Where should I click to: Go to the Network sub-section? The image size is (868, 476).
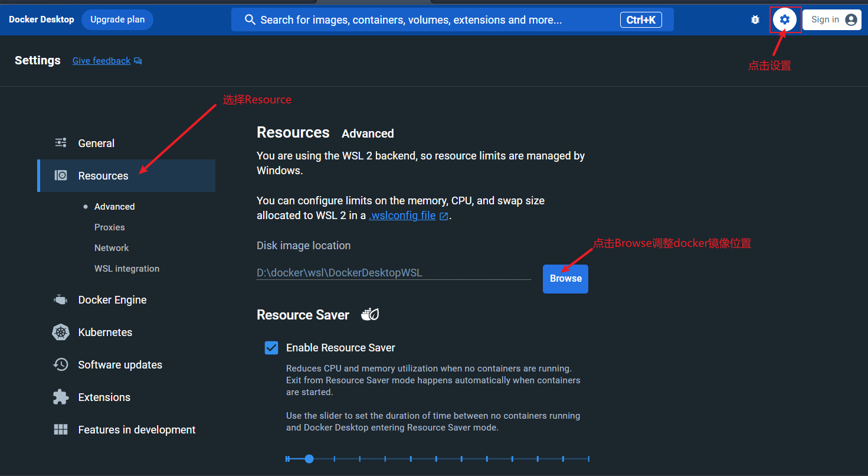(x=112, y=248)
